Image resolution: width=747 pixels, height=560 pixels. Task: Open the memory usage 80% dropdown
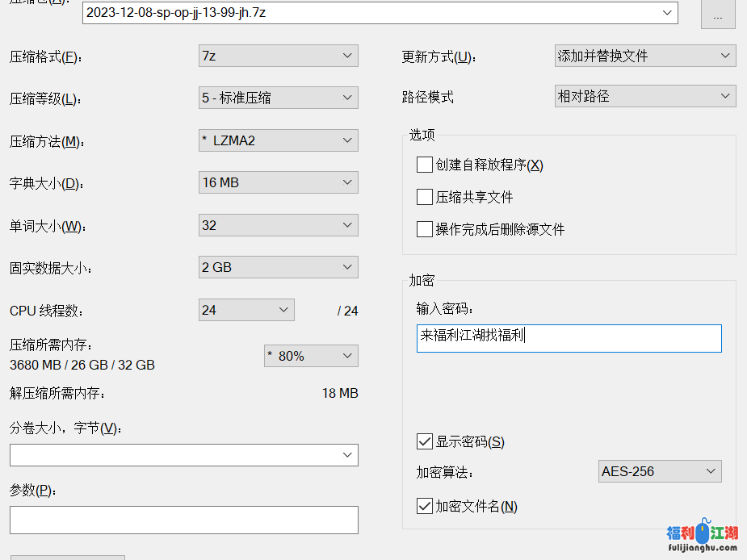coord(311,356)
